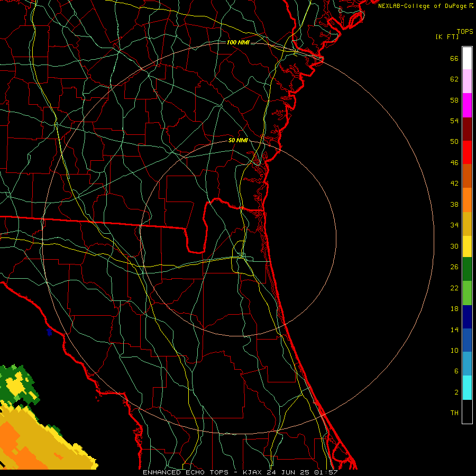Click the 100 NMI range ring label
The height and width of the screenshot is (476, 476).
(238, 42)
